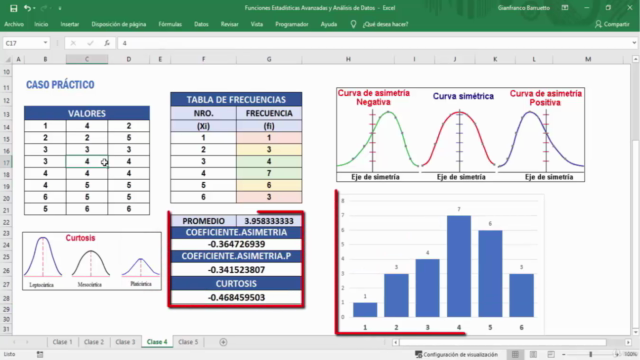640x360 pixels.
Task: Click the Curtosis illustration image
Action: pos(92,261)
